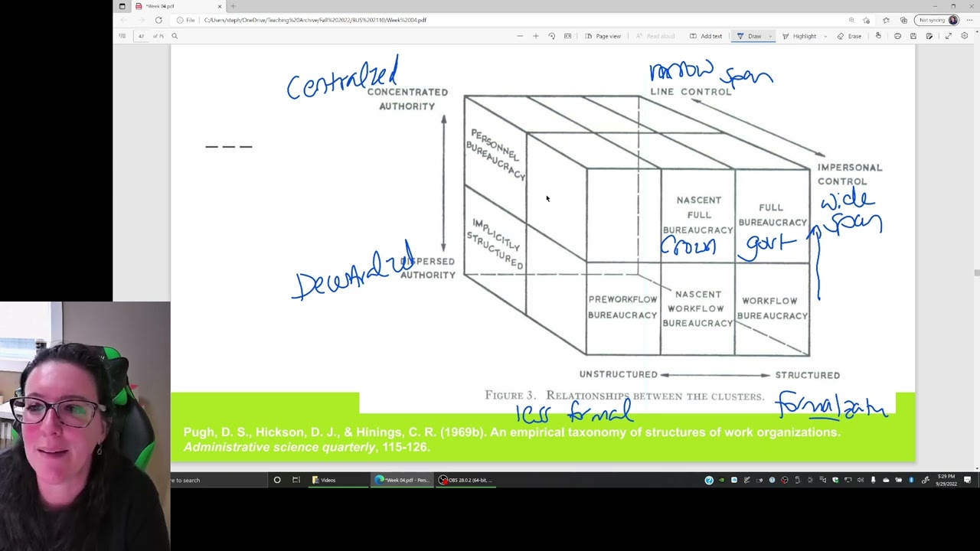The height and width of the screenshot is (551, 980).
Task: Click the File site info icon
Action: click(185, 20)
